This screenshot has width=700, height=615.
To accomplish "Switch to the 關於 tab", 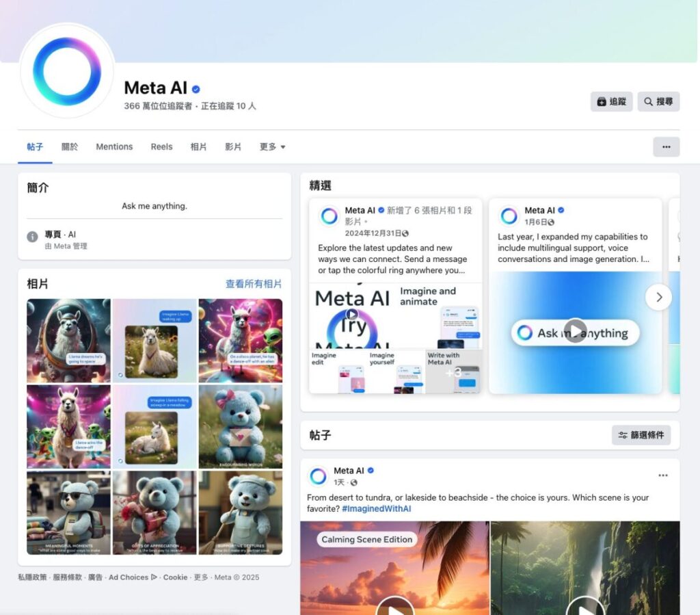I will tap(70, 147).
